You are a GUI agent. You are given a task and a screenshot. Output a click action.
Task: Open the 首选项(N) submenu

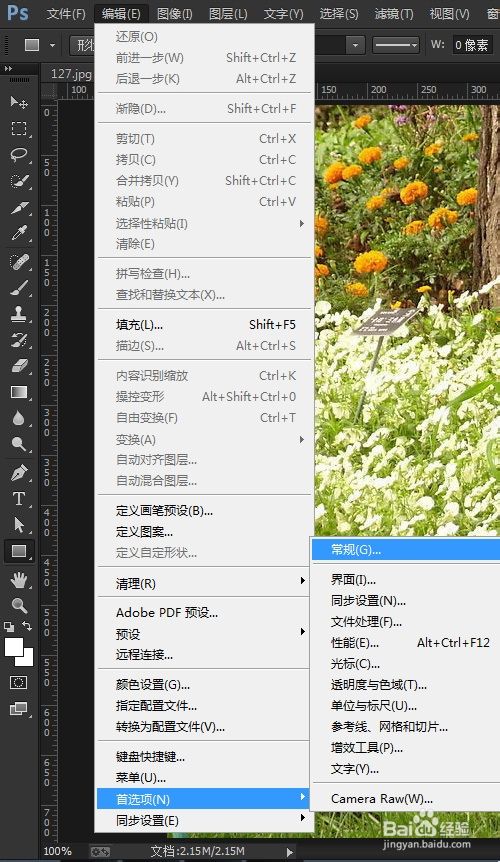(203, 799)
